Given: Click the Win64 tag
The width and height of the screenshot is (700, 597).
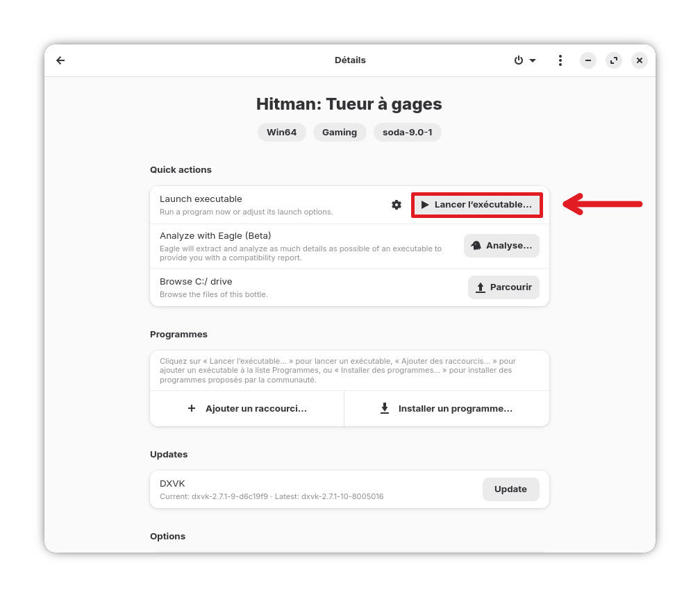Looking at the screenshot, I should pos(282,133).
